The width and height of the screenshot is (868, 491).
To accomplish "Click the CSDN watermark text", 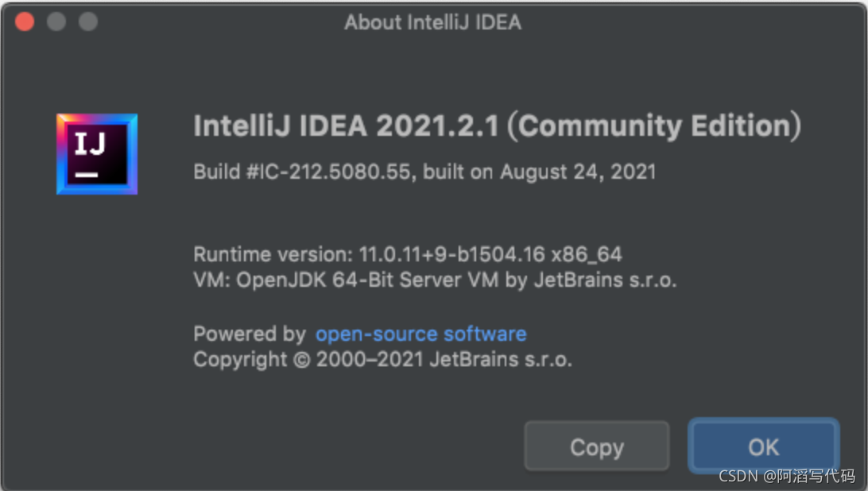I will pos(786,476).
